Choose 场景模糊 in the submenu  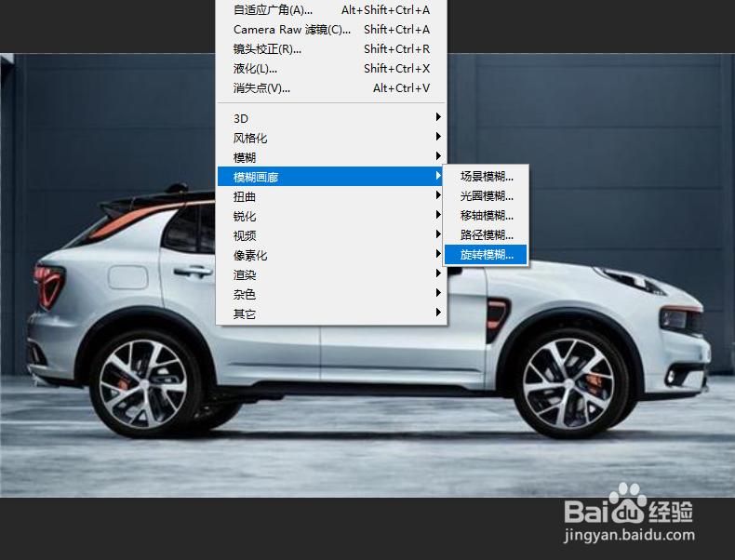point(486,177)
